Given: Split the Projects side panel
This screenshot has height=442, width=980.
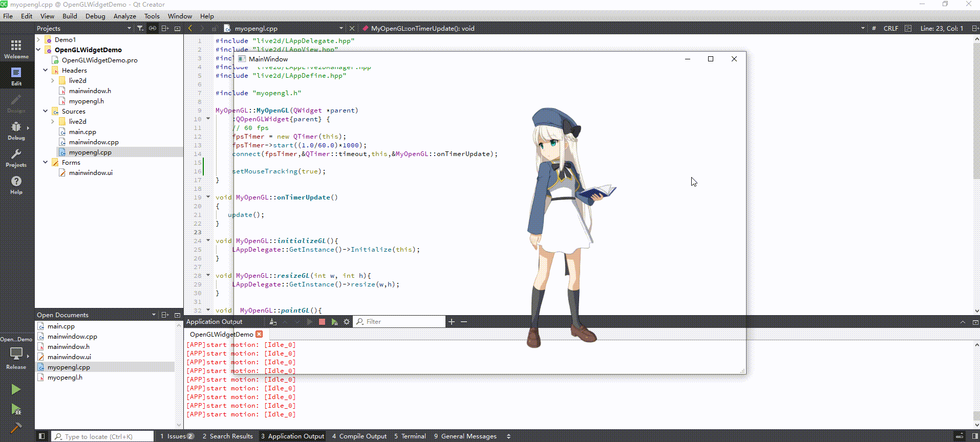Looking at the screenshot, I should (x=165, y=29).
